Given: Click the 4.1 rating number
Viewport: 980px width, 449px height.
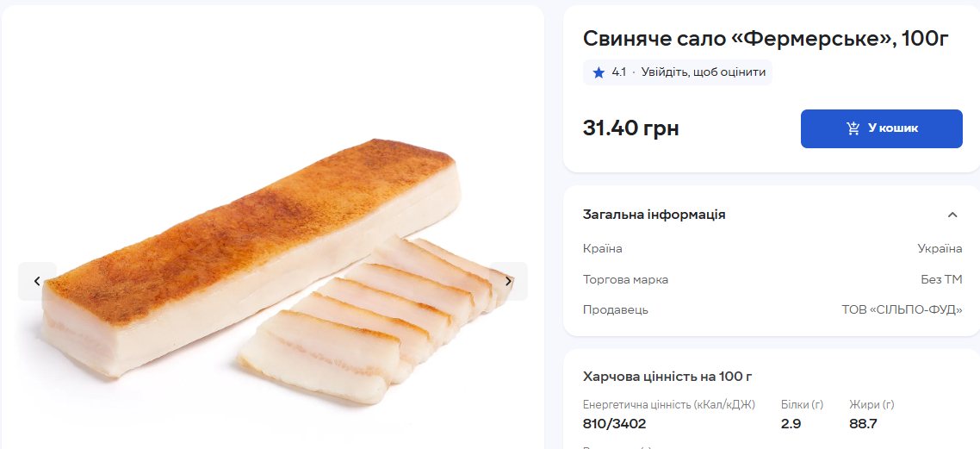Looking at the screenshot, I should [x=618, y=72].
